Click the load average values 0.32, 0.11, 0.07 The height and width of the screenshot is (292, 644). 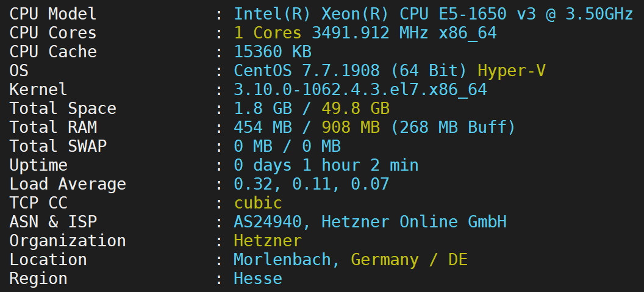click(311, 184)
